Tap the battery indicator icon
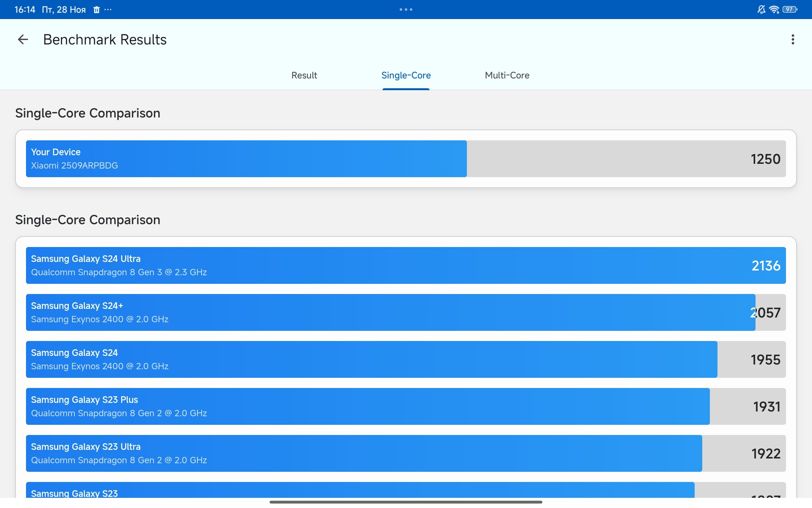 789,10
